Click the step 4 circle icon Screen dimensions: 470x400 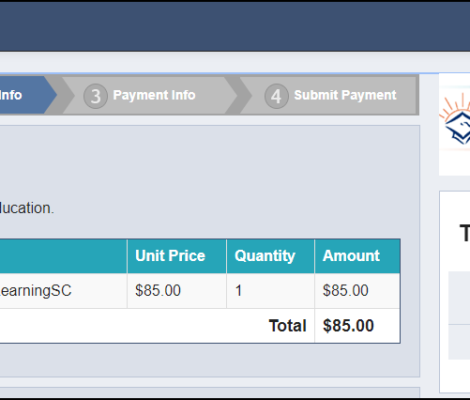276,96
